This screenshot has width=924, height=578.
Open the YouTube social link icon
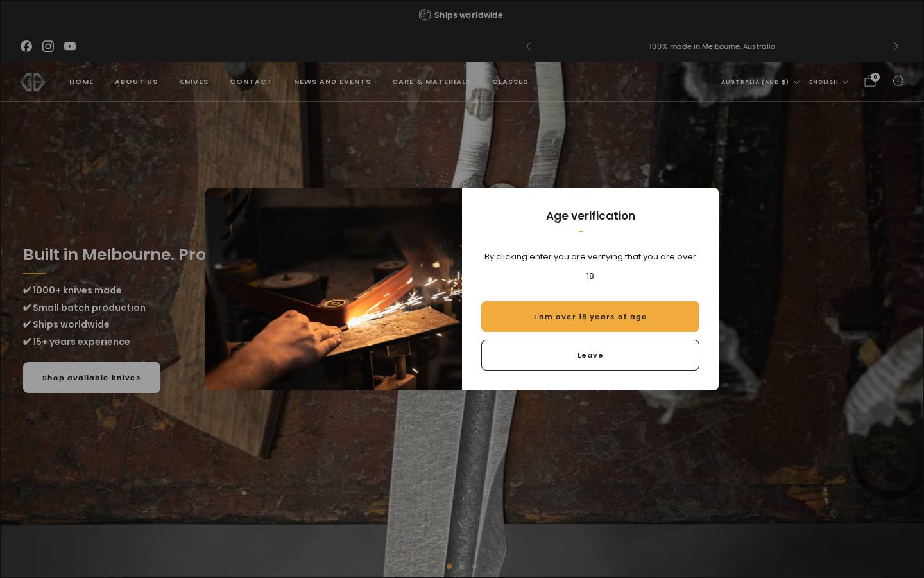point(70,46)
